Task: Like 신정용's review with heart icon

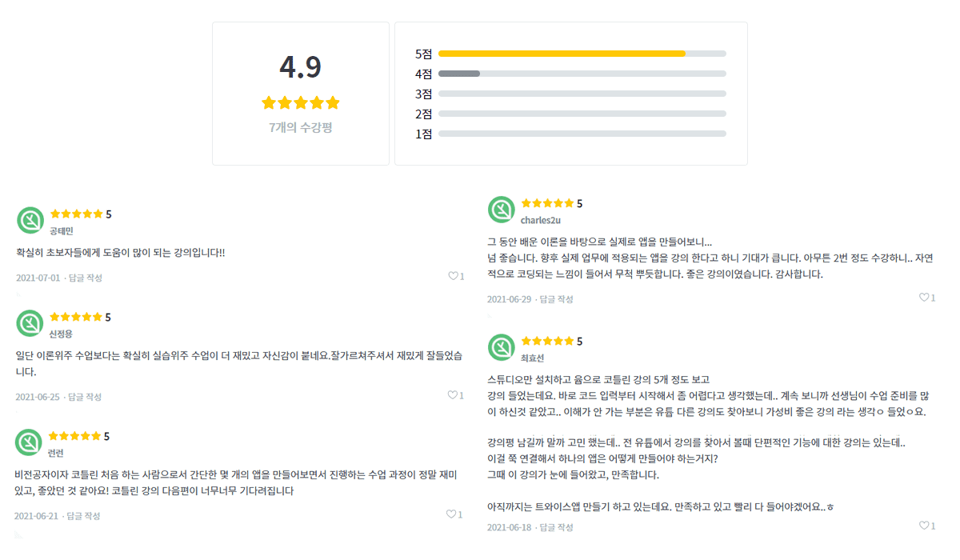Action: click(456, 395)
